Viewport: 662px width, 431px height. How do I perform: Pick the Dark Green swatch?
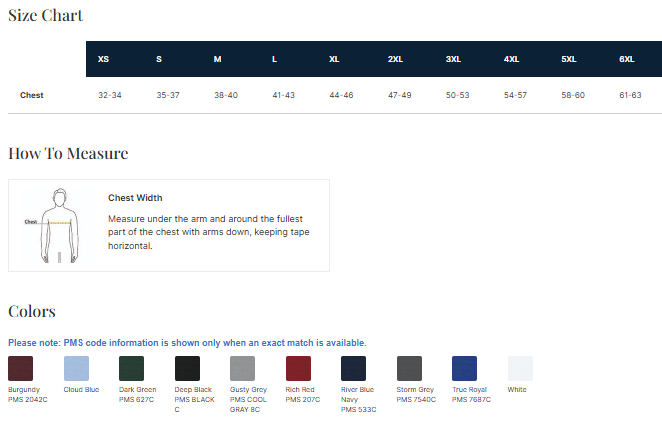click(132, 368)
